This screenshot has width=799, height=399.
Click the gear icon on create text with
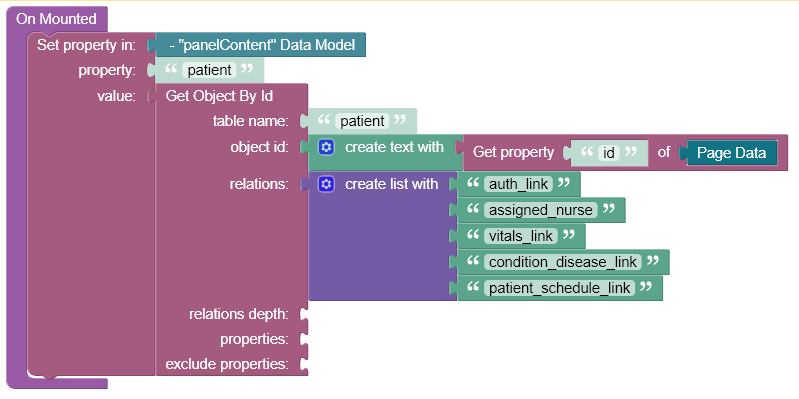[326, 147]
